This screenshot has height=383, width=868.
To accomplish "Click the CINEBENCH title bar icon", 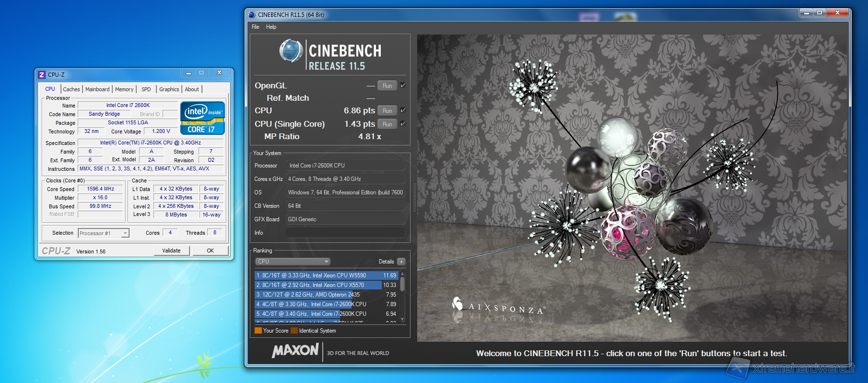I will pyautogui.click(x=252, y=15).
